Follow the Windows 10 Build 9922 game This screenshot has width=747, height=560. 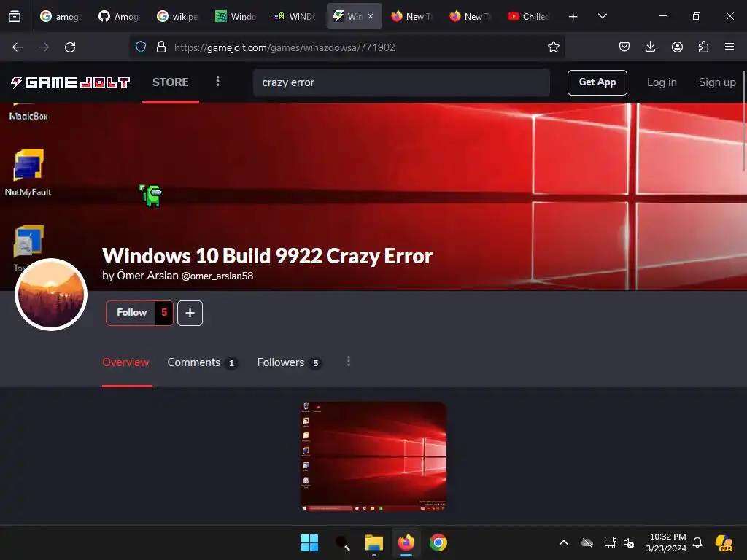[x=131, y=313]
